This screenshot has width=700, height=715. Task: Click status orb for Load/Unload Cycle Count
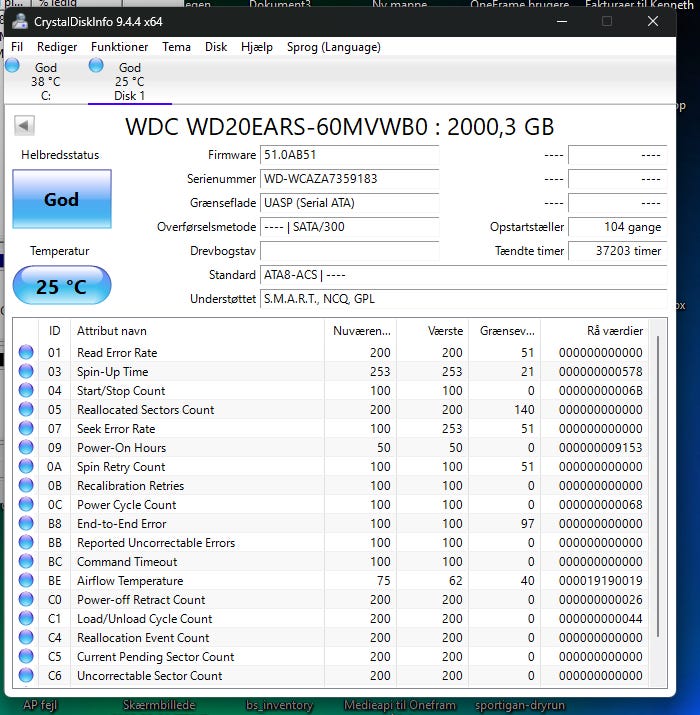pos(26,618)
